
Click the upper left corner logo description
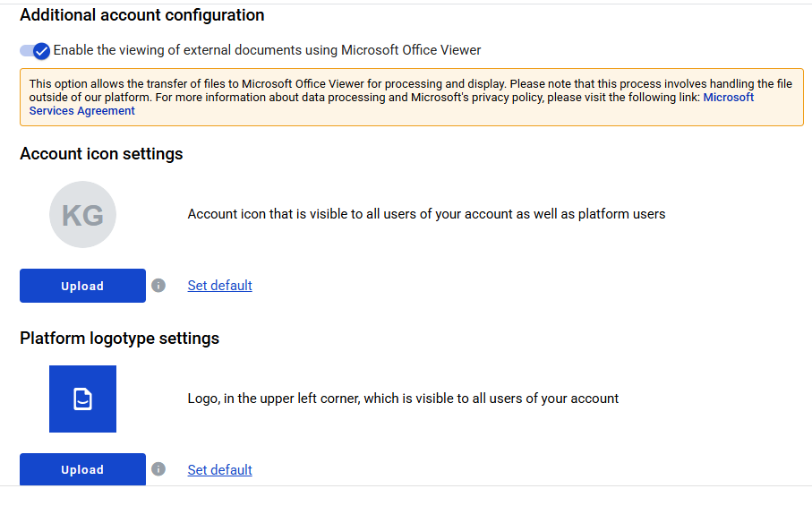tap(403, 399)
